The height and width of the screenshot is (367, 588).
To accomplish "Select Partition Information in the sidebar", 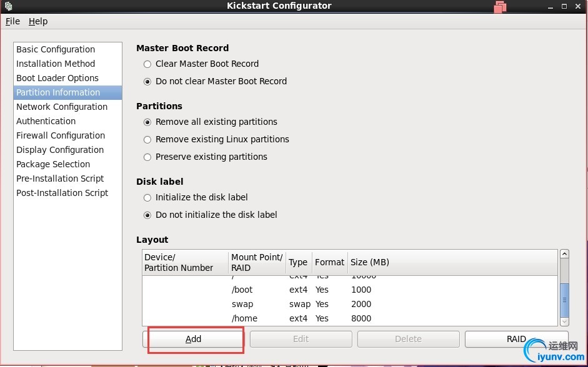I will (x=67, y=92).
